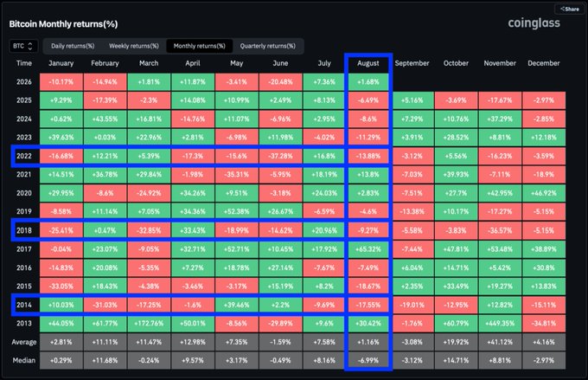
Task: Switch to Weekly returns(%) tab
Action: click(x=134, y=46)
